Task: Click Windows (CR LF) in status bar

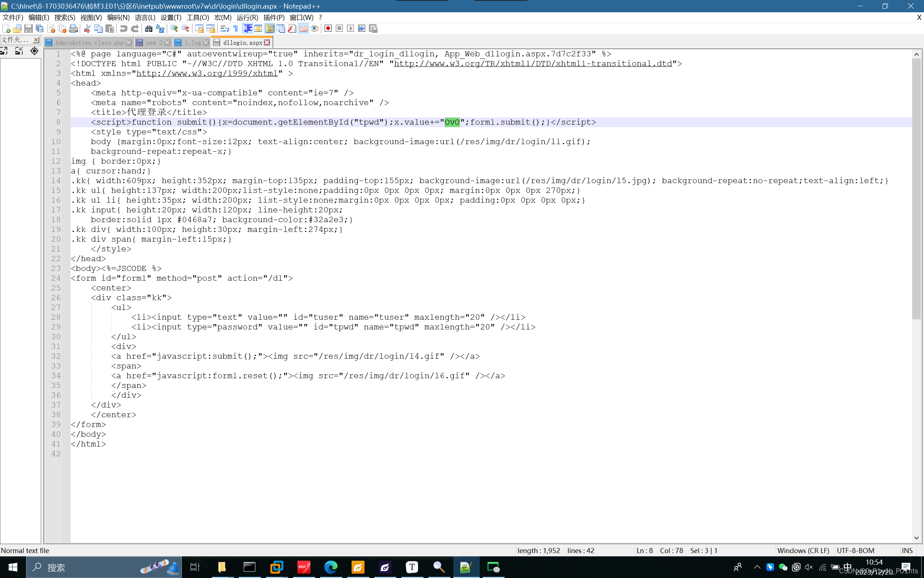Action: (803, 551)
